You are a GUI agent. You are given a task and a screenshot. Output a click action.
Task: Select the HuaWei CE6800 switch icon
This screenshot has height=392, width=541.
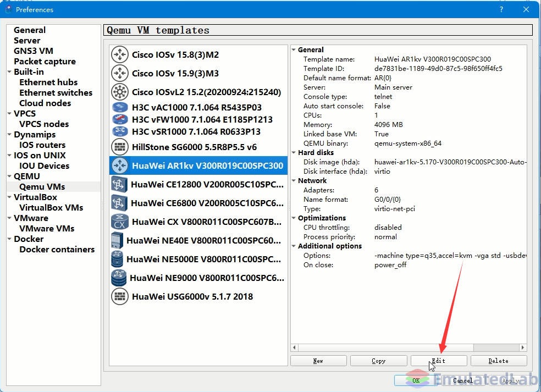119,203
